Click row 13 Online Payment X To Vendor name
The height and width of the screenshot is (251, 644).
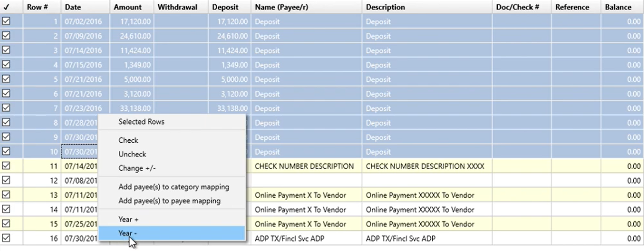pyautogui.click(x=306, y=195)
